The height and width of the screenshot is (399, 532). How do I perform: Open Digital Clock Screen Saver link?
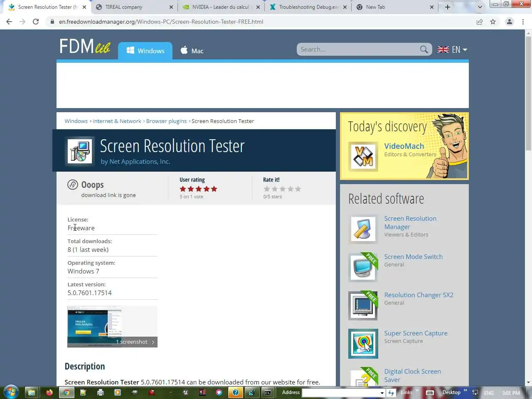(413, 375)
